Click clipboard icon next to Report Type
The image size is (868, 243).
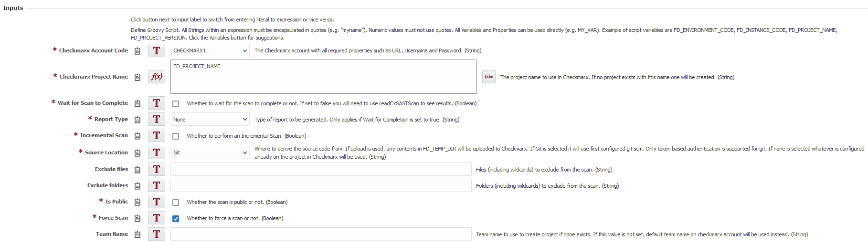point(138,120)
